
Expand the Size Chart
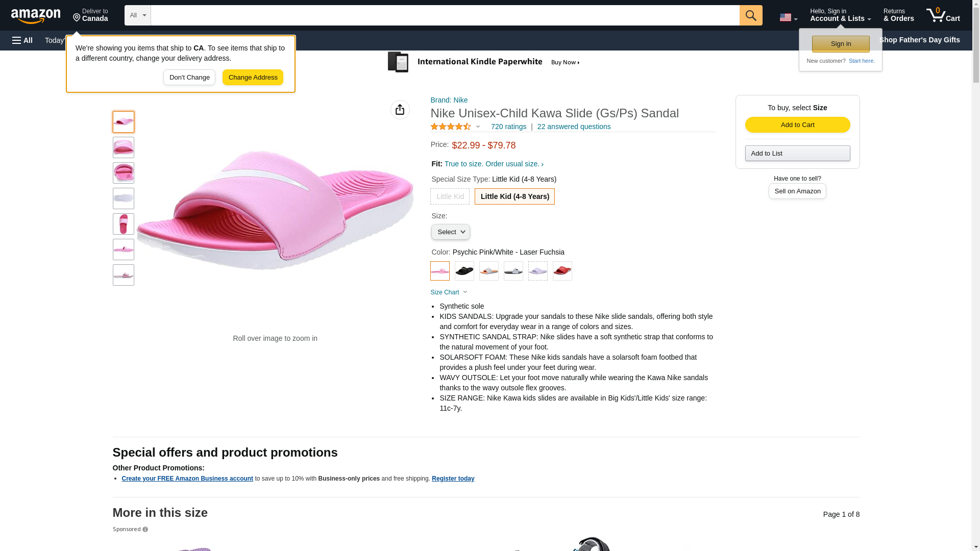(x=448, y=292)
